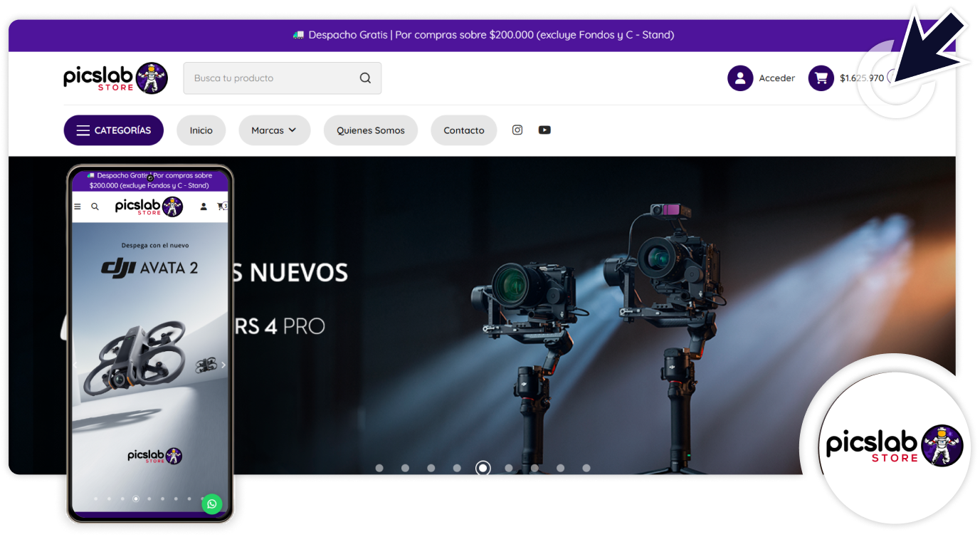Tap the green WhatsApp chat bubble
Image resolution: width=980 pixels, height=537 pixels.
(211, 504)
